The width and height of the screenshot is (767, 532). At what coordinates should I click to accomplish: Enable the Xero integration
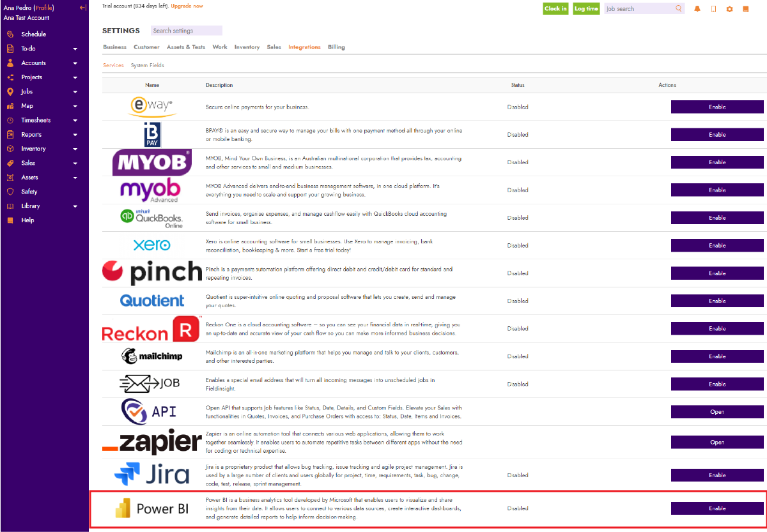point(717,245)
